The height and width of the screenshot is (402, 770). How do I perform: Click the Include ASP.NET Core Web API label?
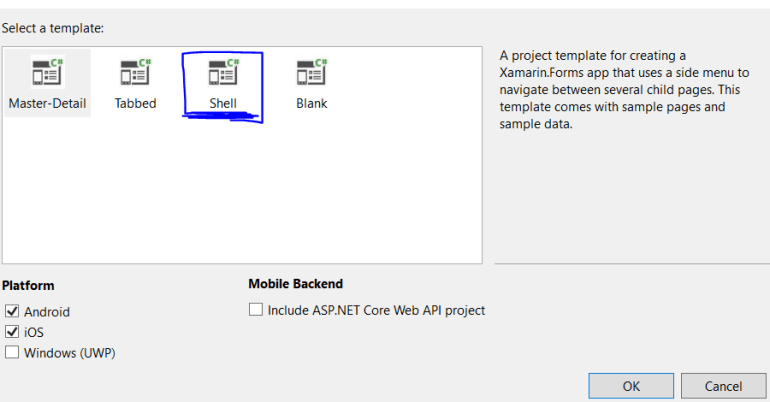point(376,310)
